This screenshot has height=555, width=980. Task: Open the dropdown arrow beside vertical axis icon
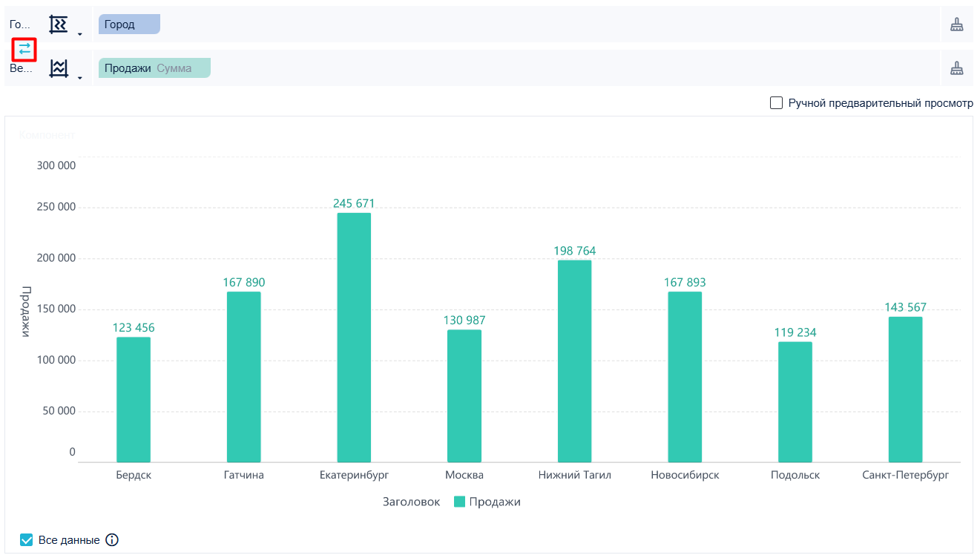click(x=79, y=78)
